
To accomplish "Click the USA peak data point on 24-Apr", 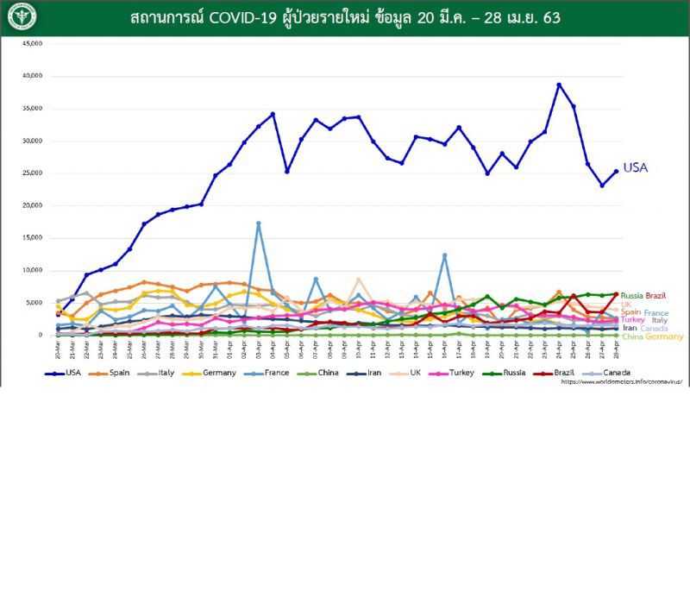I will click(559, 85).
